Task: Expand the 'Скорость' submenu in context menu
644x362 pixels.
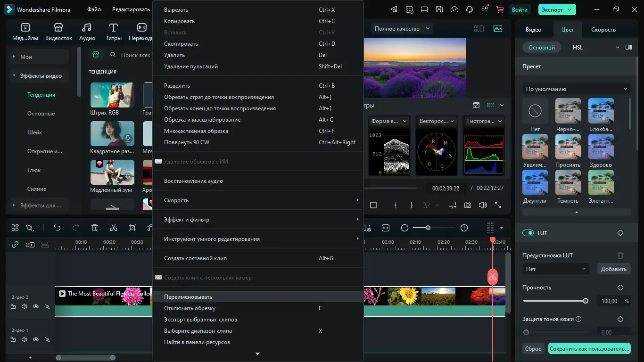Action: [x=258, y=200]
